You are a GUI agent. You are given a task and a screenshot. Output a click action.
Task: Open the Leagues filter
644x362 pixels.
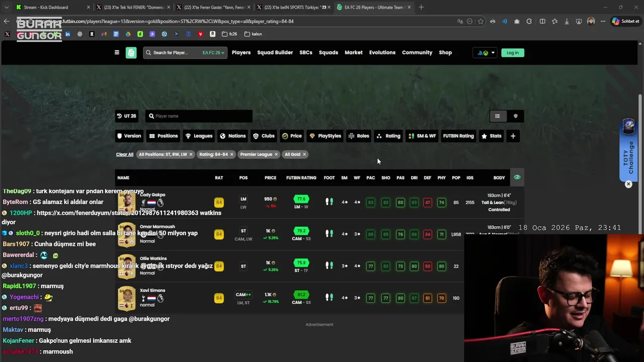point(199,136)
